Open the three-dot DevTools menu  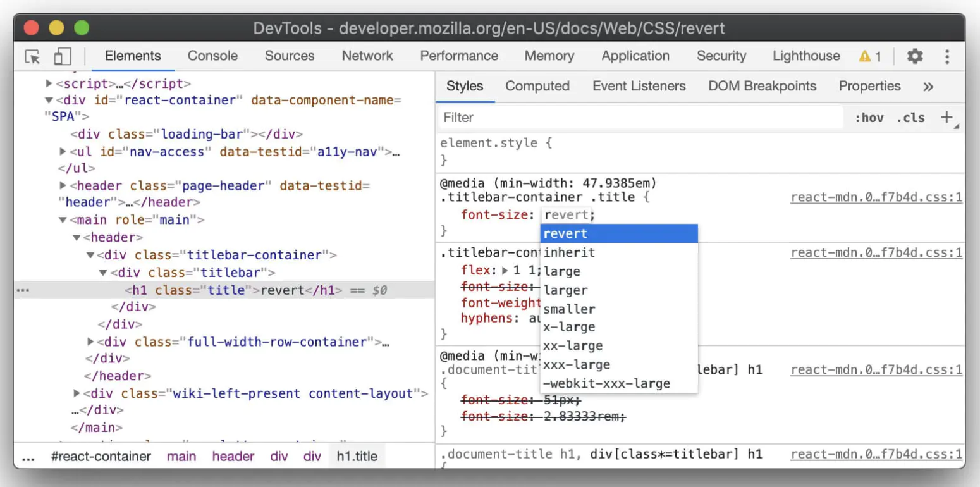tap(947, 56)
